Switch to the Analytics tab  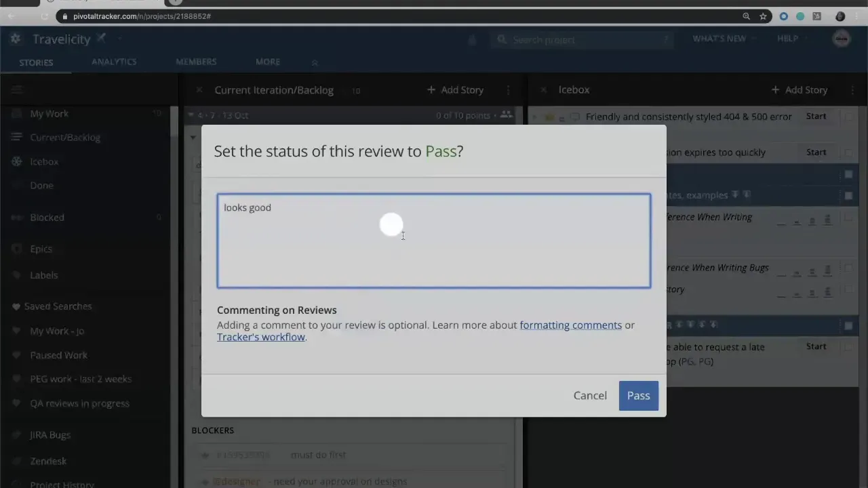[x=114, y=61]
